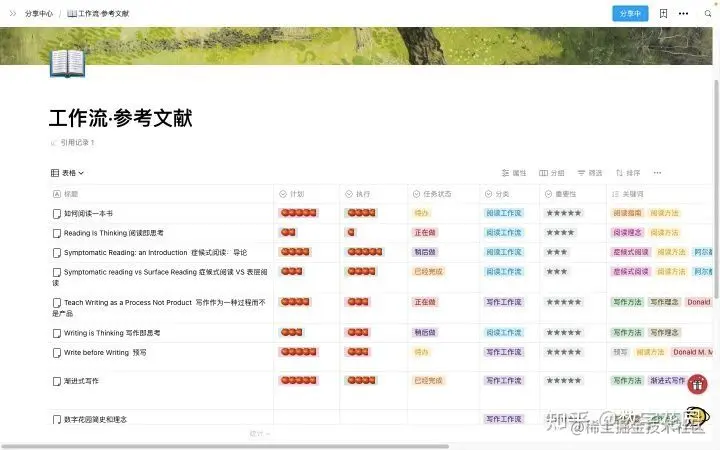Open row Write before Writing 预写

coord(105,353)
